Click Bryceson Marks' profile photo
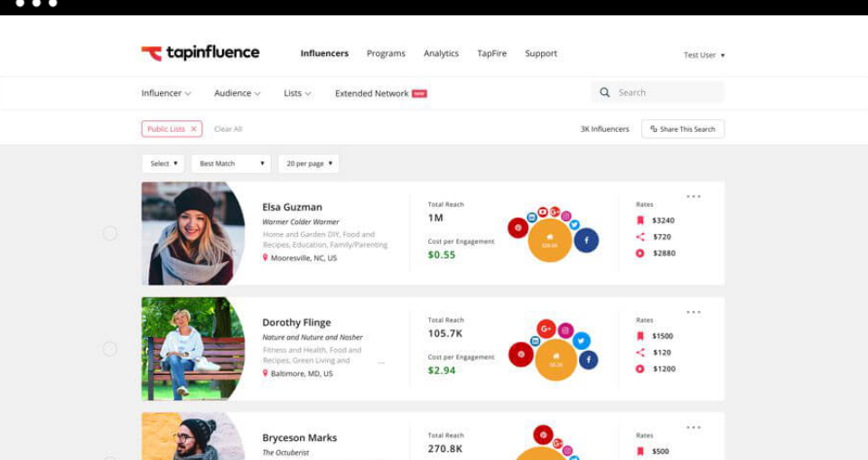 [x=193, y=437]
